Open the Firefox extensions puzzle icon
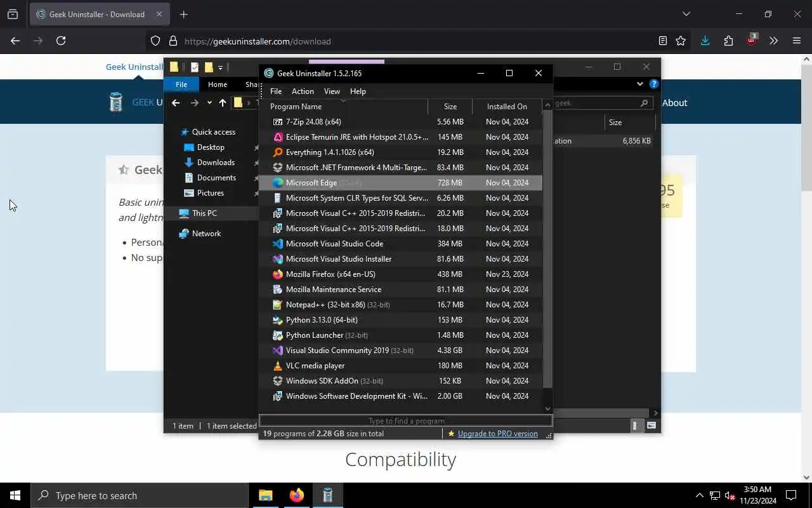Viewport: 812px width, 508px height. click(x=728, y=41)
